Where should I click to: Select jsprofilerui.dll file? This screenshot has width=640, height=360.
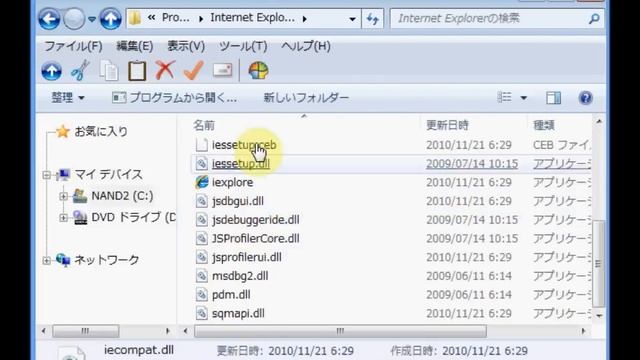point(247,258)
